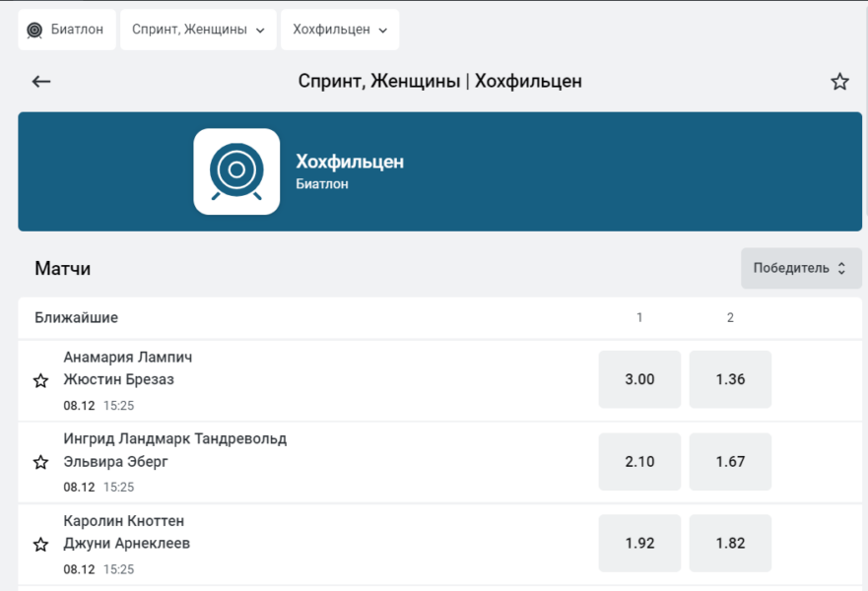Click the back arrow icon
Image resolution: width=868 pixels, height=591 pixels.
[x=41, y=82]
